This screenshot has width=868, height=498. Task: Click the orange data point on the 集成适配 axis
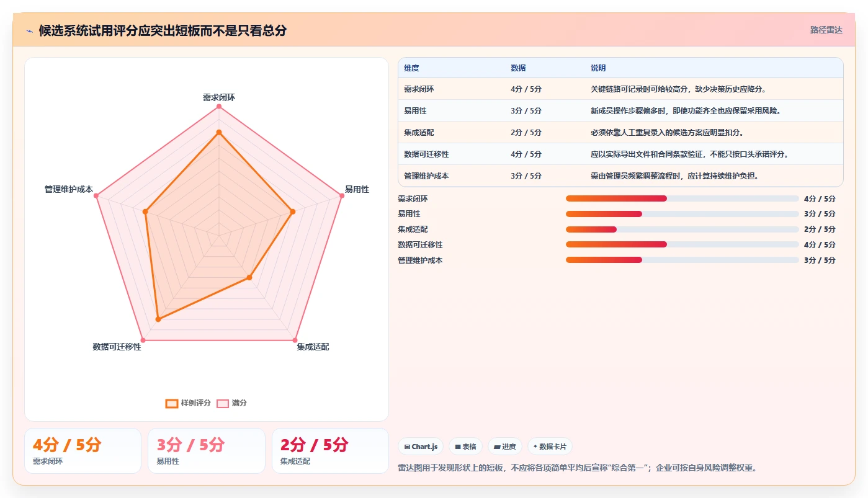(249, 277)
